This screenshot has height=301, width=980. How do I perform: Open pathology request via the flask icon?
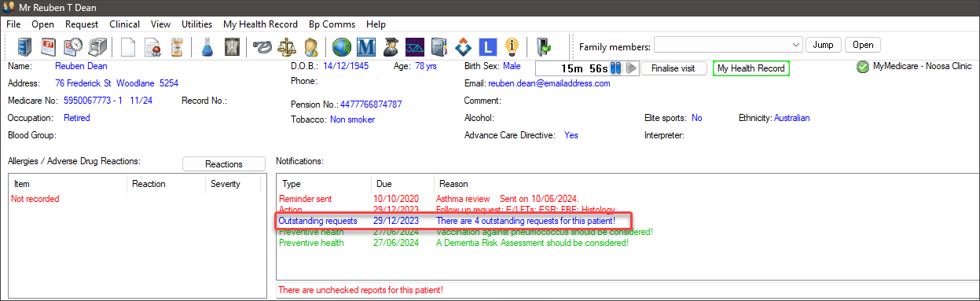207,46
